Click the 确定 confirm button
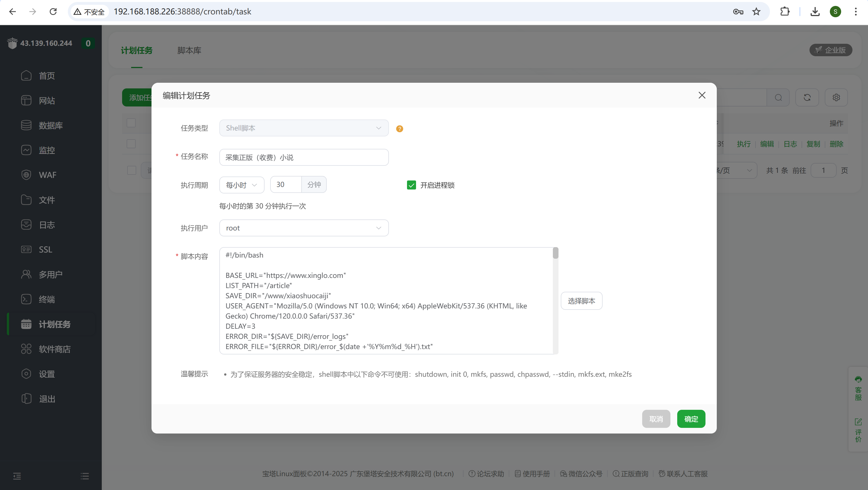 [x=691, y=419]
